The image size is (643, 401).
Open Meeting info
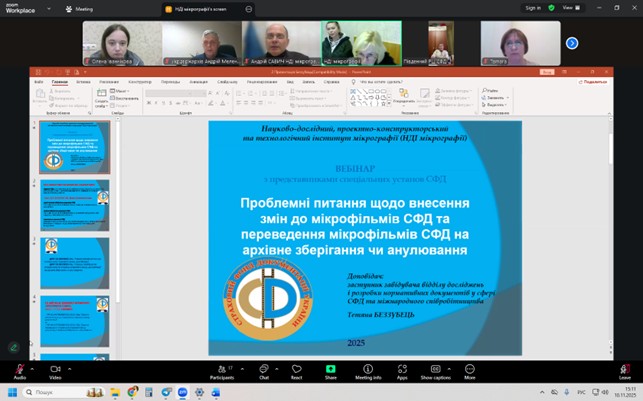coord(368,370)
